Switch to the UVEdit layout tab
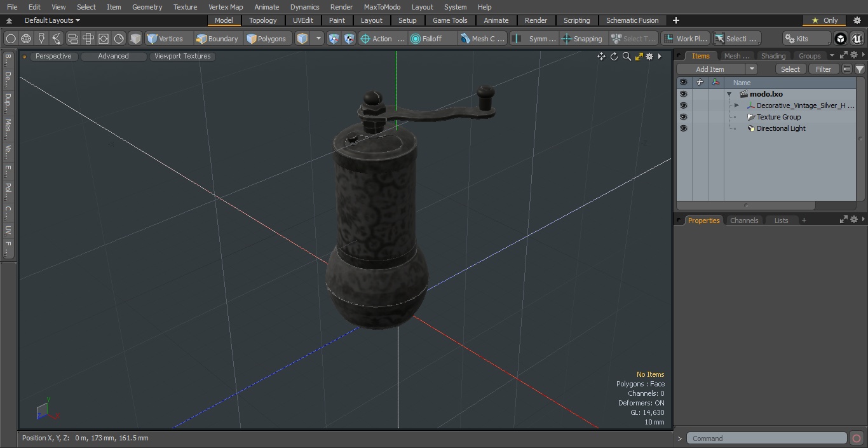This screenshot has width=868, height=448. pyautogui.click(x=303, y=20)
